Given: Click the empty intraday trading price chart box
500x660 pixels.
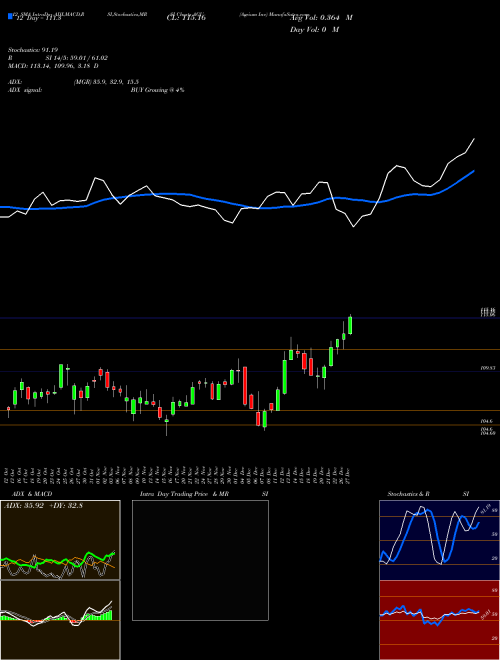Looking at the screenshot, I should click(200, 560).
